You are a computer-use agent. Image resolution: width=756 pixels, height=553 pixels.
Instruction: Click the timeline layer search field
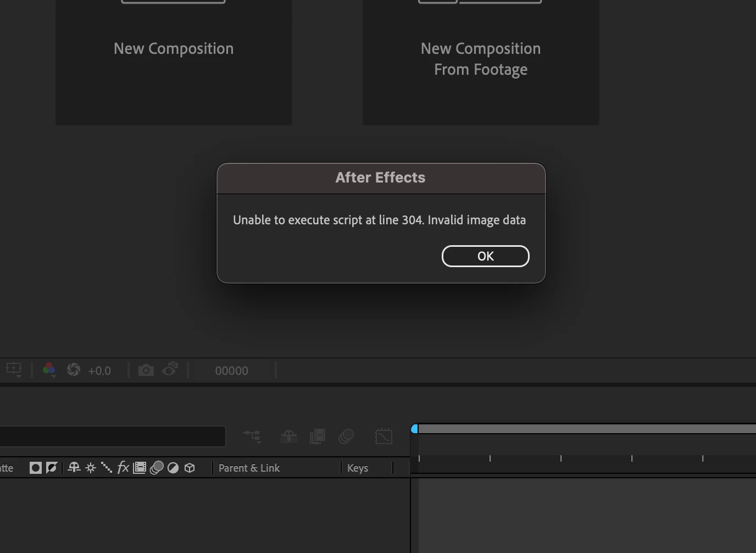click(x=113, y=436)
